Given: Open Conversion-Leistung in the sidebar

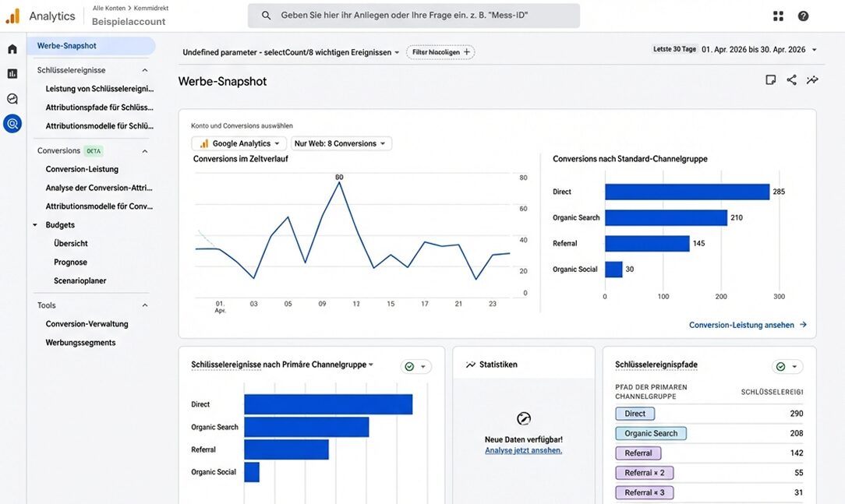Looking at the screenshot, I should (82, 169).
